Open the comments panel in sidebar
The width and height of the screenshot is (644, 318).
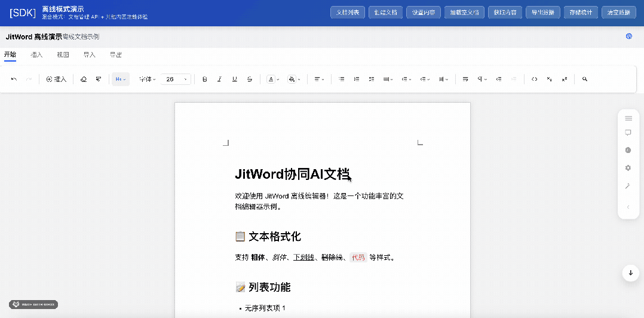pyautogui.click(x=628, y=133)
